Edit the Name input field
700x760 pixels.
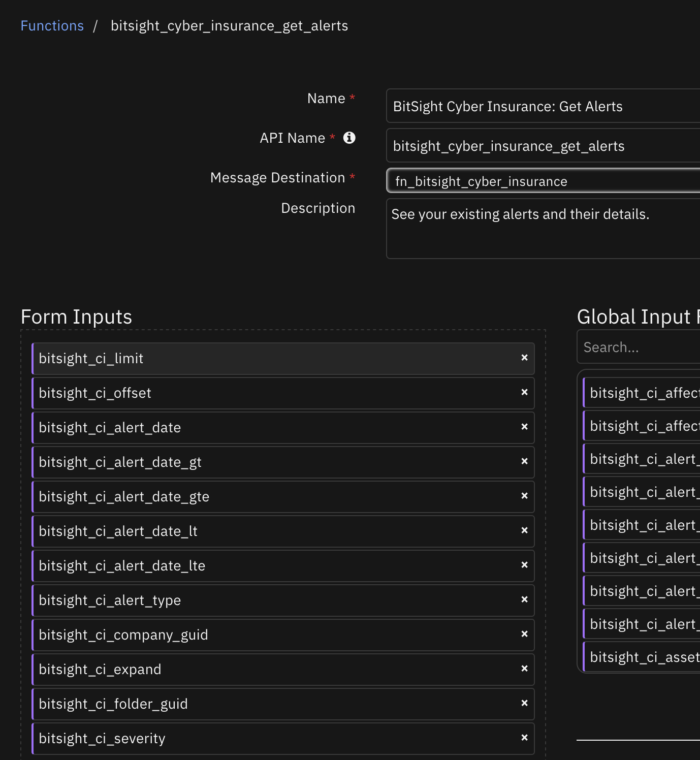pyautogui.click(x=543, y=106)
